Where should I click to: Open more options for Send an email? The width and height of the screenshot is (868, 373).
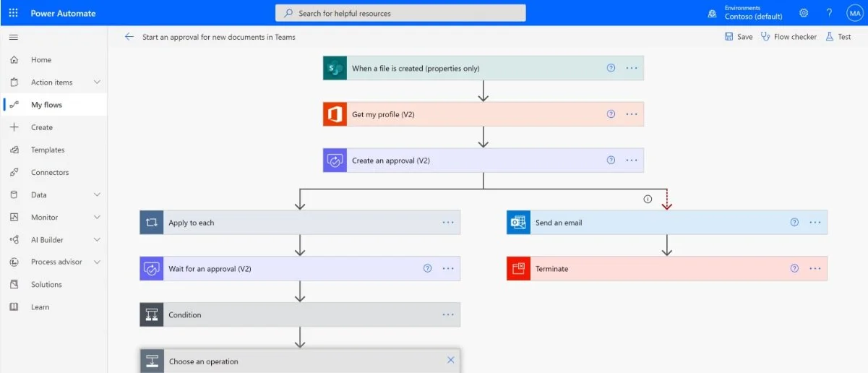click(815, 223)
